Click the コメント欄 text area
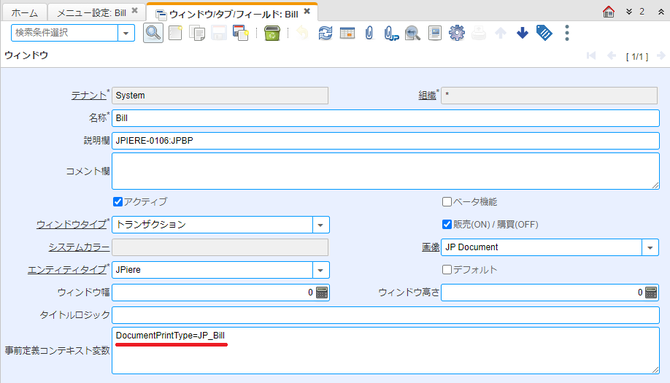The width and height of the screenshot is (670, 383). tap(385, 171)
